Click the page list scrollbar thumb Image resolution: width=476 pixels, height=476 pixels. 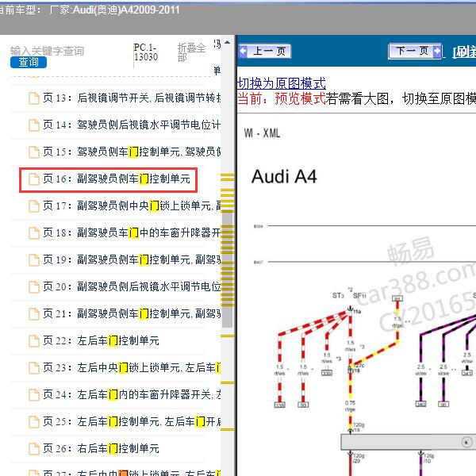click(x=228, y=269)
